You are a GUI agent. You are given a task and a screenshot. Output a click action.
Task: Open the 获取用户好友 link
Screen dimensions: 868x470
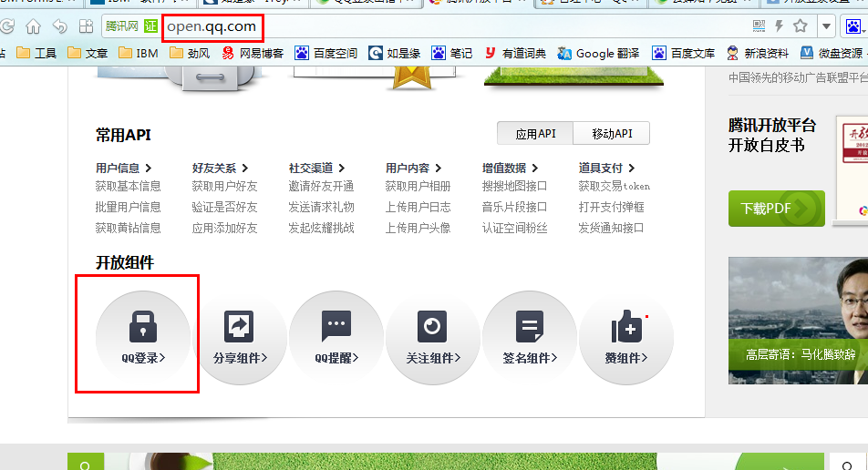[224, 187]
